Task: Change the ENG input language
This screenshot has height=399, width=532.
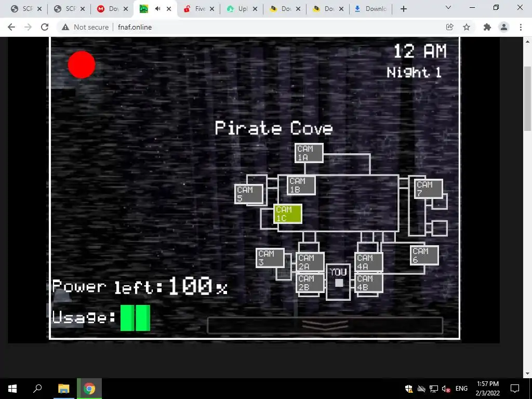Action: click(461, 389)
